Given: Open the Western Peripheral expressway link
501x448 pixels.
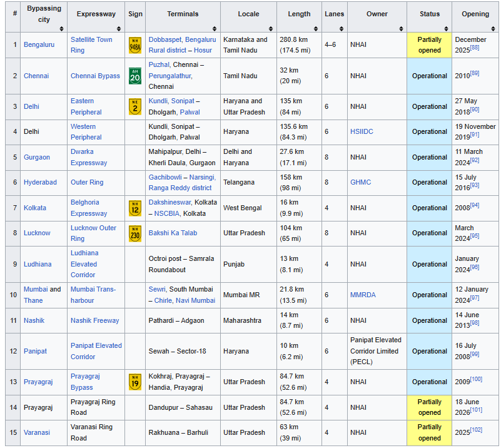Looking at the screenshot, I should (86, 132).
